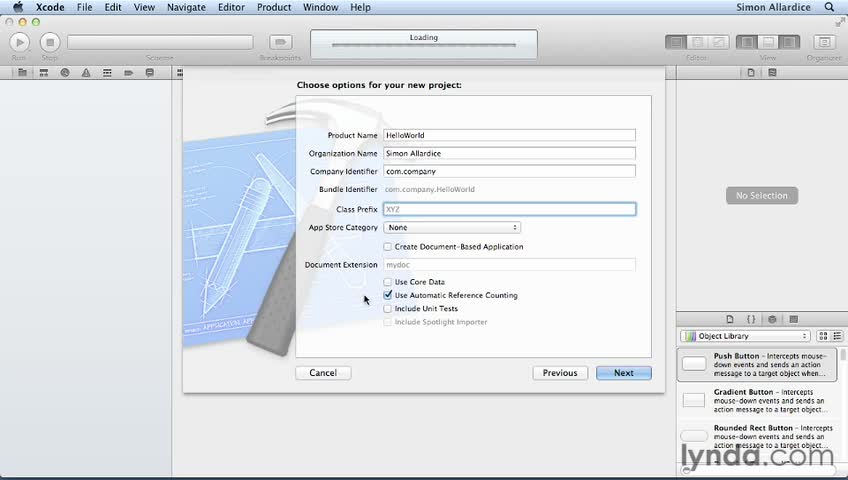The height and width of the screenshot is (480, 848).
Task: Click Simon Allardice user menu
Action: [773, 7]
